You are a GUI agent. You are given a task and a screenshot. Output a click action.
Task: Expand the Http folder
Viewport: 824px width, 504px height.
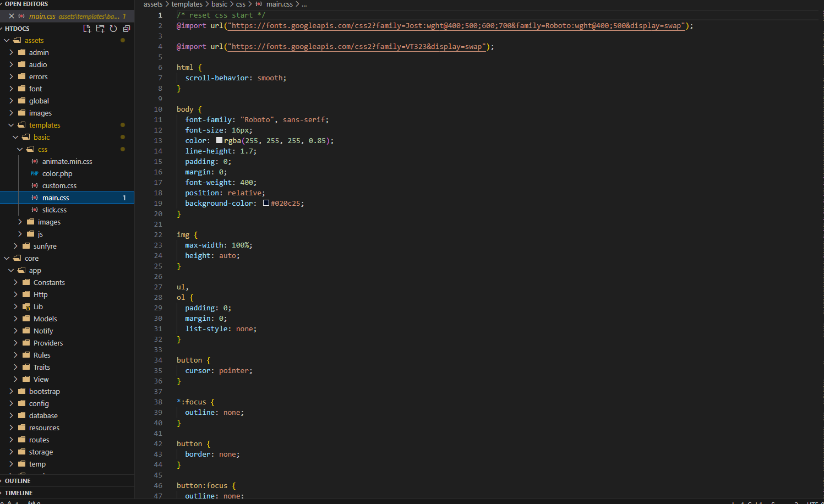(x=67, y=294)
